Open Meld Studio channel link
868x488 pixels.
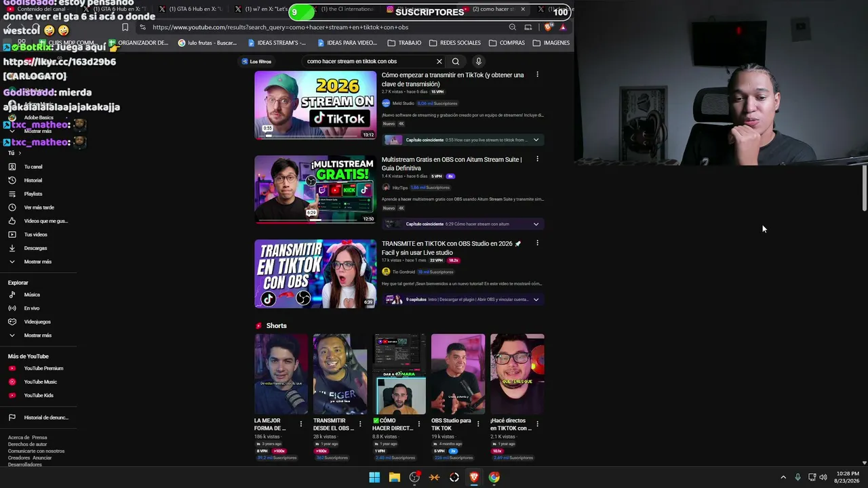click(403, 104)
